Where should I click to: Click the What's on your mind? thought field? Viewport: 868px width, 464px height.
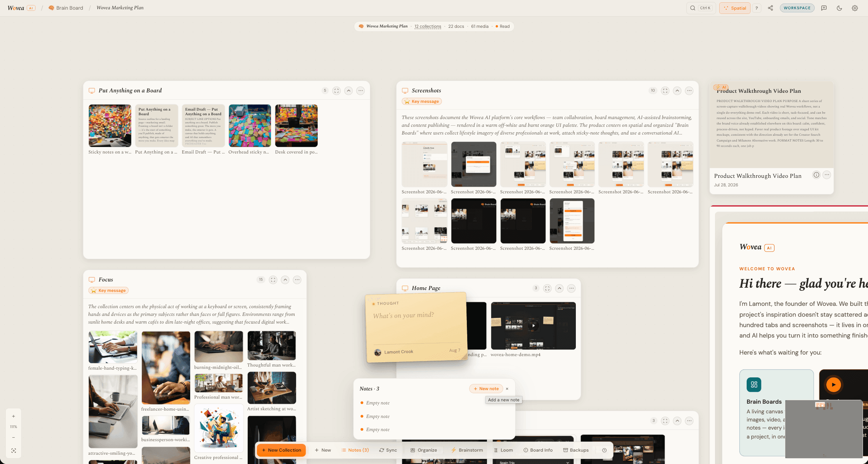(403, 316)
